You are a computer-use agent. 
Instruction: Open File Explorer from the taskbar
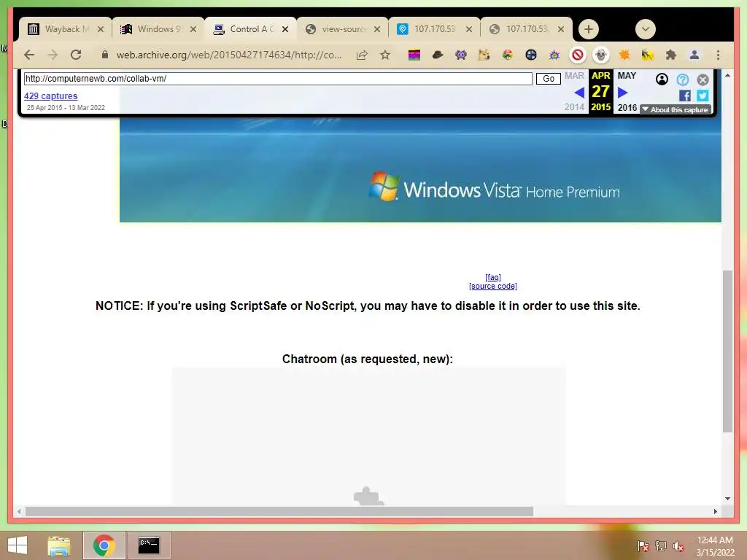[59, 545]
